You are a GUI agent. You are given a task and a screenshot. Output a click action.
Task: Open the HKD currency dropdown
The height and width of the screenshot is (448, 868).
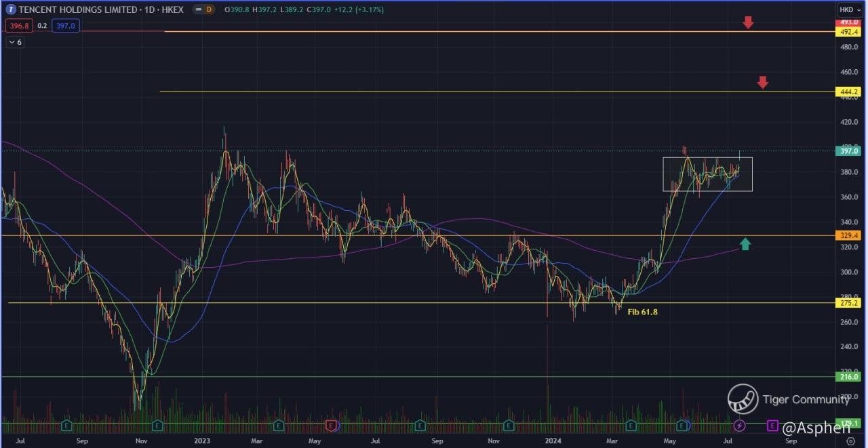[x=849, y=9]
